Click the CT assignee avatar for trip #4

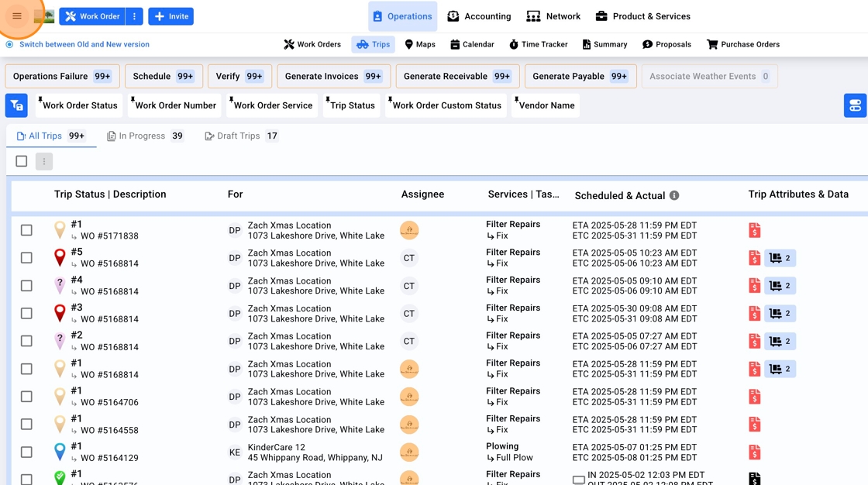pos(409,286)
